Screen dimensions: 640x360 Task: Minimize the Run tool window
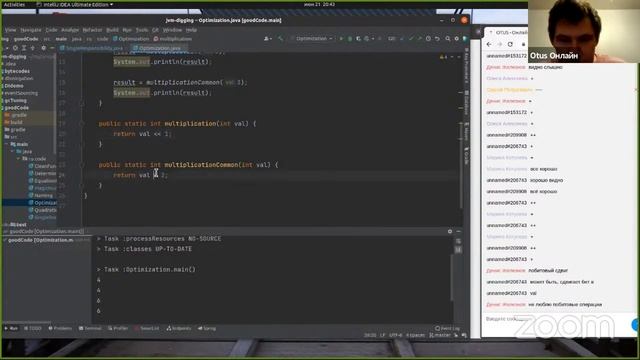458,231
